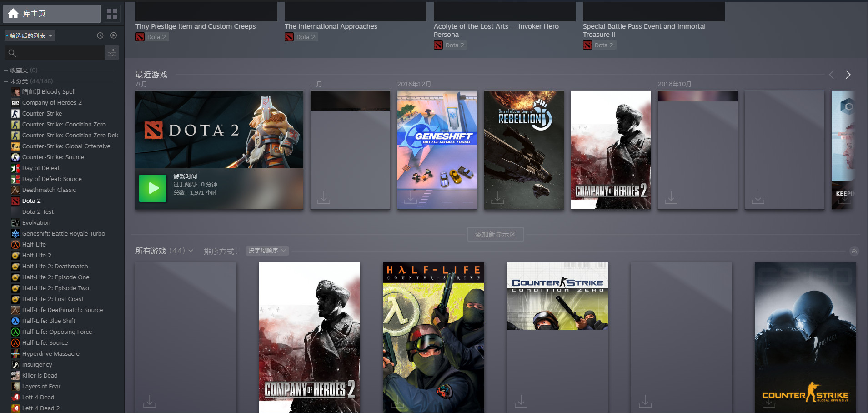868x413 pixels.
Task: Click Half-Life lambda icon in sidebar
Action: [x=15, y=245]
